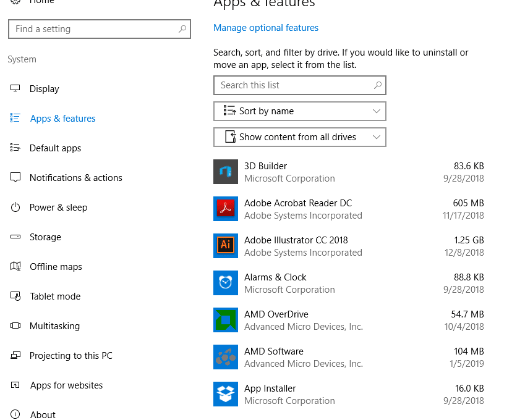Click the magnifier in Search this list
The image size is (512, 420).
378,85
